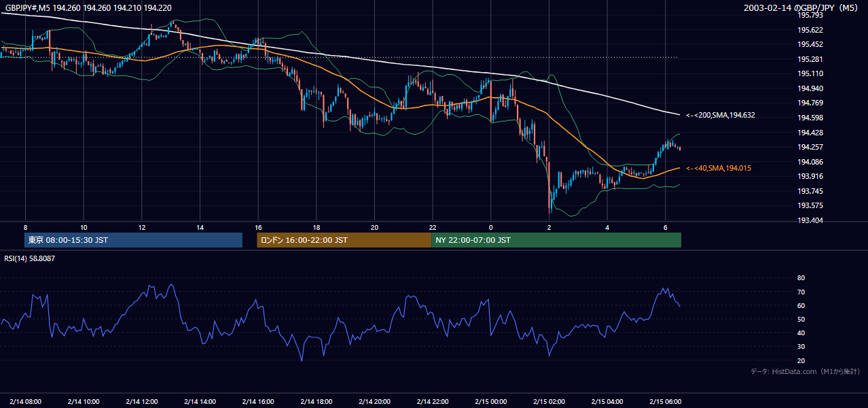Click price axis value 194.257

[x=810, y=147]
